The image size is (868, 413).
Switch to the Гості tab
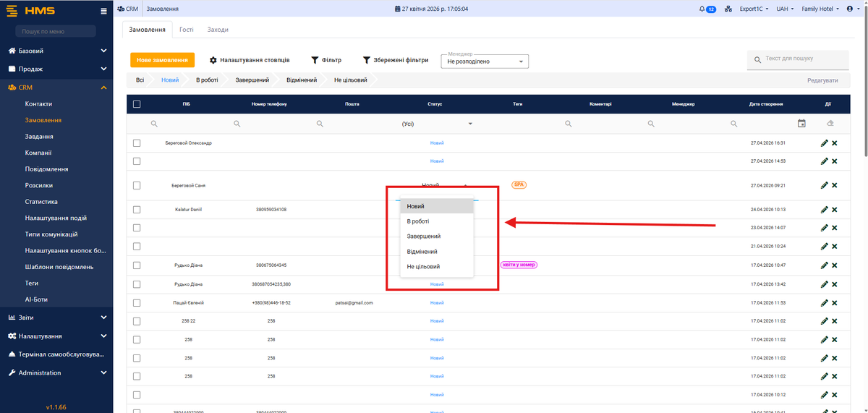pyautogui.click(x=186, y=30)
